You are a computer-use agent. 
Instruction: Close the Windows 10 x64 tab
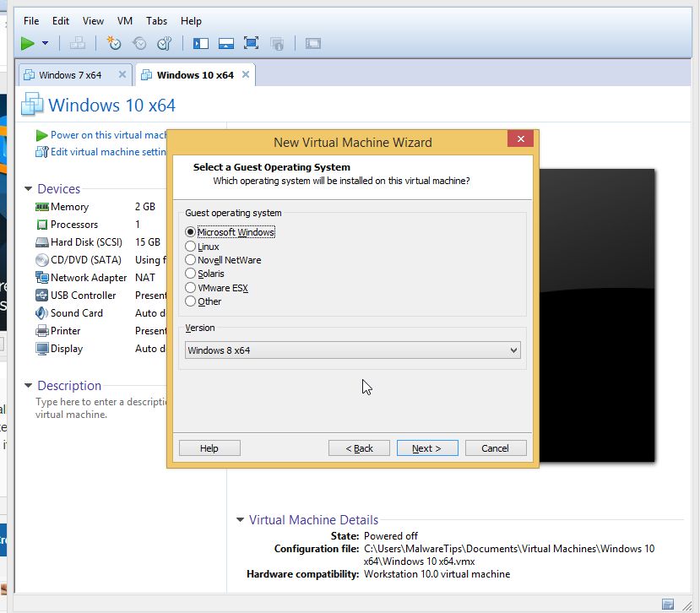pyautogui.click(x=246, y=74)
